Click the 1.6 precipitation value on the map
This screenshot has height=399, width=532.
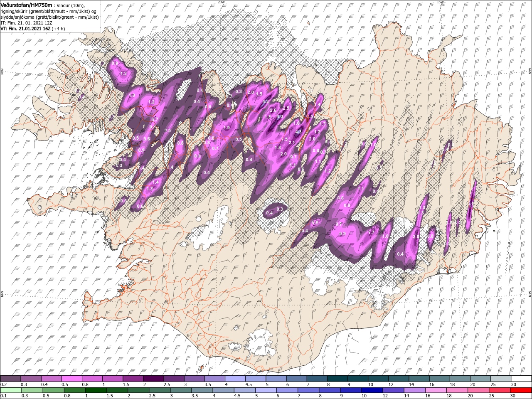[296, 123]
